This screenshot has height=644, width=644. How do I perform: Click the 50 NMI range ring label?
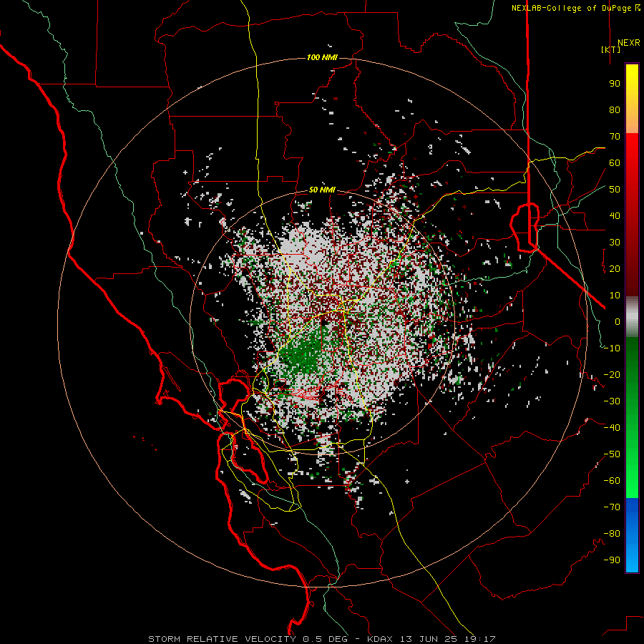point(322,190)
